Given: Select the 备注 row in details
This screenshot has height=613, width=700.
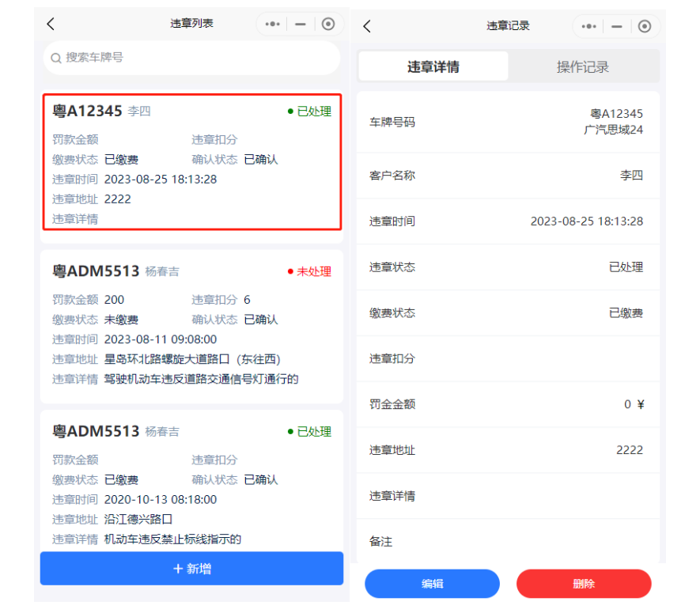Looking at the screenshot, I should point(506,542).
